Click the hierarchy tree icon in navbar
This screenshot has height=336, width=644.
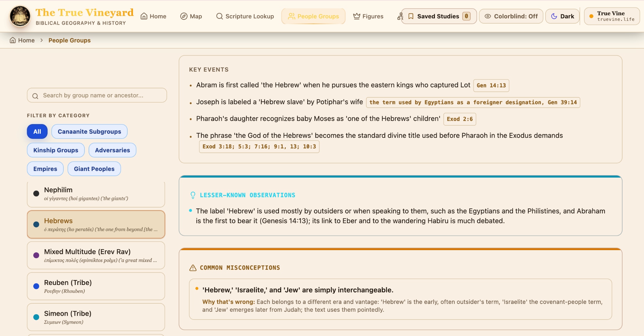(x=400, y=16)
